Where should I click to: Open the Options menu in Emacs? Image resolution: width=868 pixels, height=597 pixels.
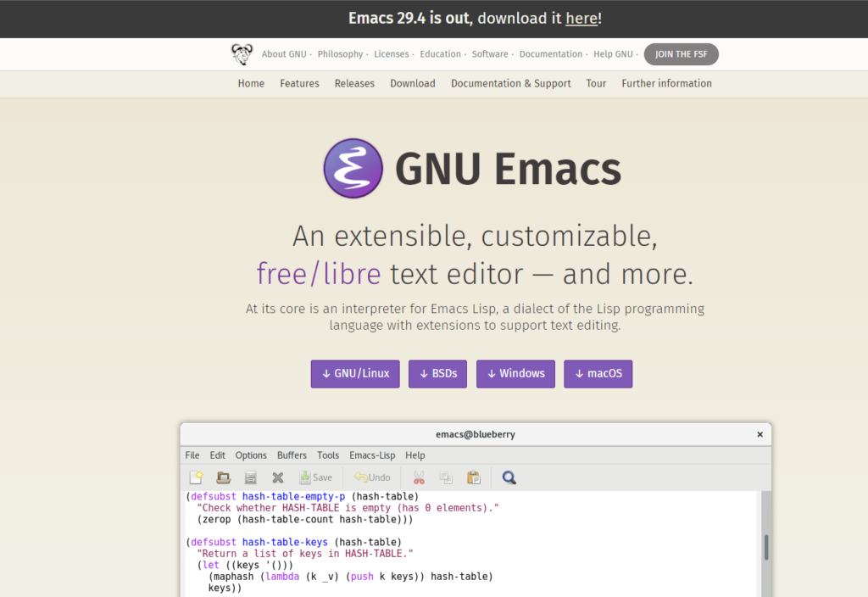[251, 455]
